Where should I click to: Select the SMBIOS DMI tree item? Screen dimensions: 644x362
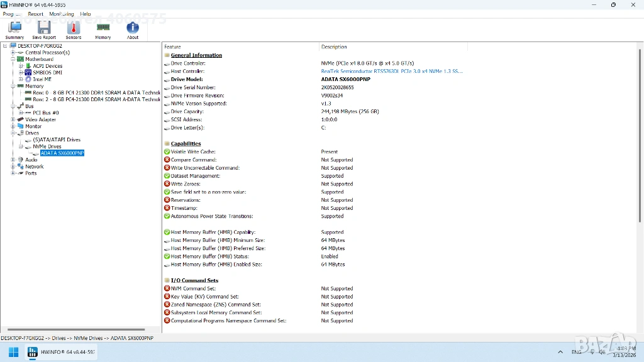pos(47,72)
